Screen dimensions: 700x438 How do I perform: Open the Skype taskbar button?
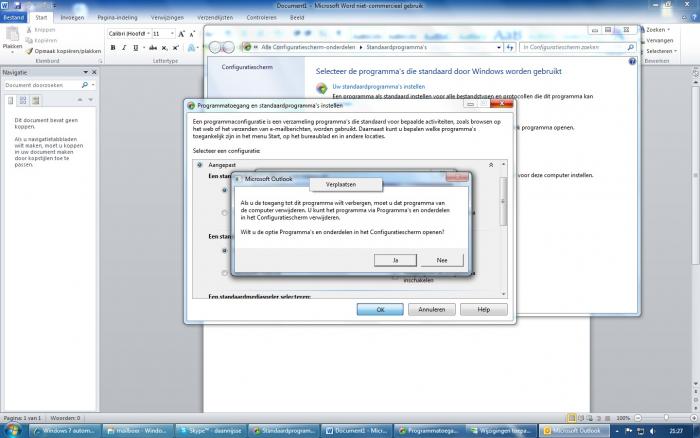(210, 431)
